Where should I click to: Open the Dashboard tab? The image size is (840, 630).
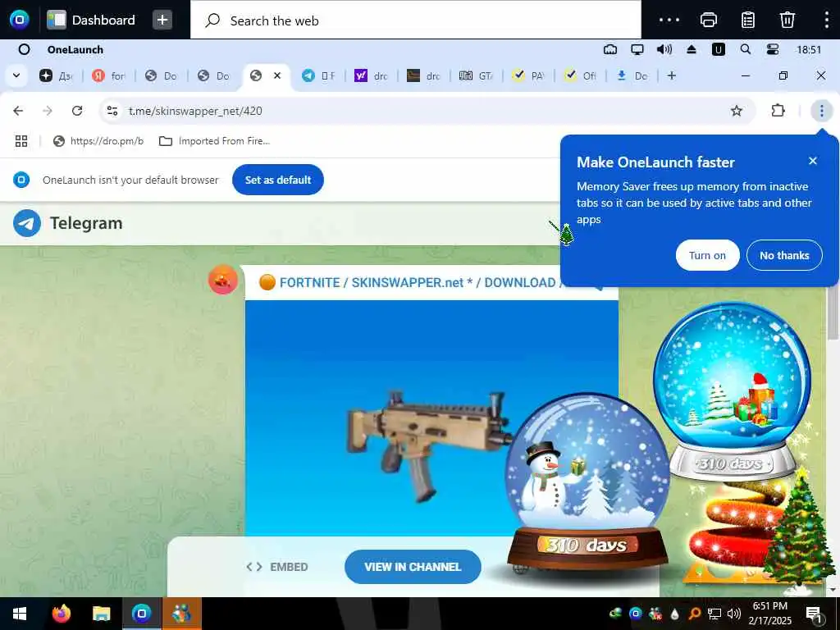pos(91,20)
